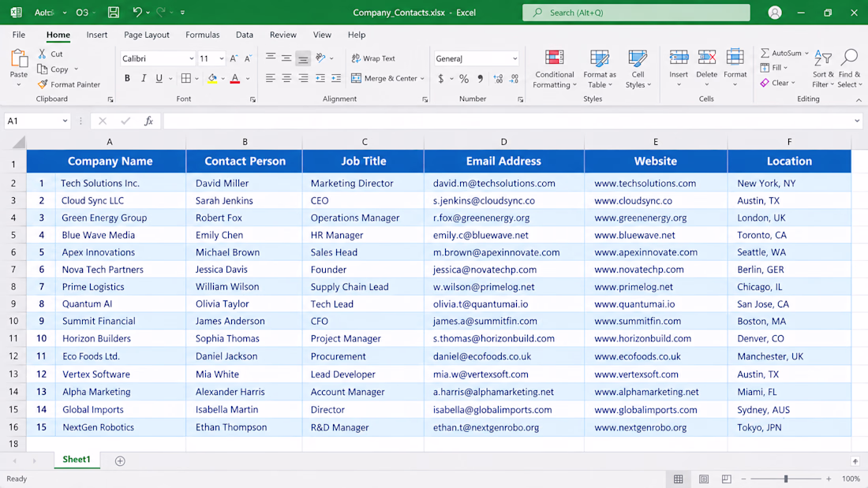Click Delete cells button
The height and width of the screenshot is (488, 868).
click(x=706, y=69)
